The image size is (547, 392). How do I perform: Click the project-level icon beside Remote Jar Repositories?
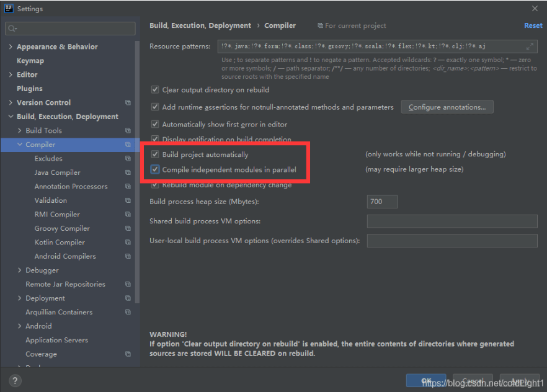tap(128, 284)
